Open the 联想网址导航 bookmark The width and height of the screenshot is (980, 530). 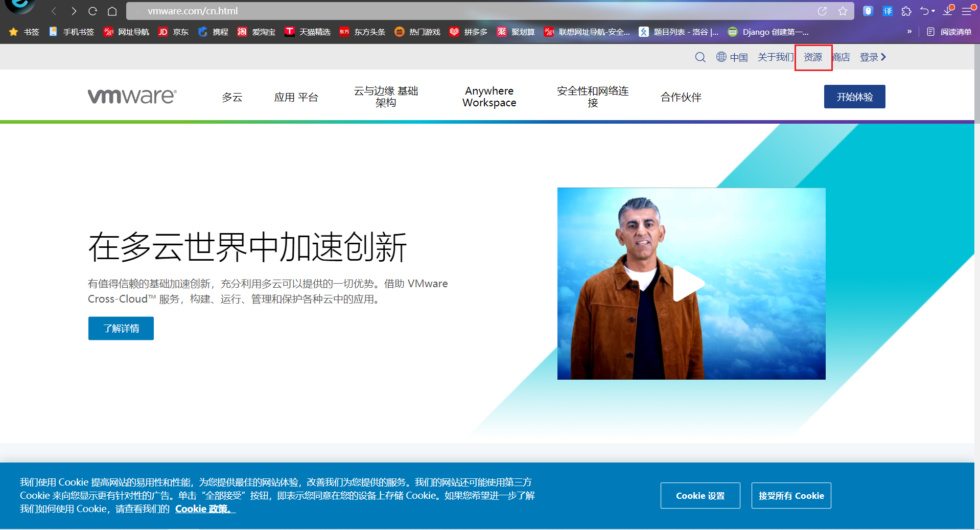coord(587,32)
